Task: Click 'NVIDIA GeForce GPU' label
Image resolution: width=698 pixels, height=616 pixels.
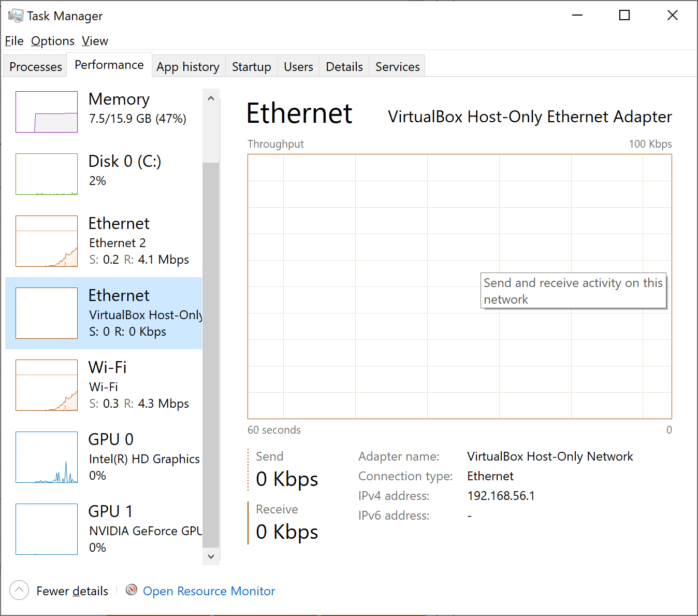Action: click(x=146, y=531)
